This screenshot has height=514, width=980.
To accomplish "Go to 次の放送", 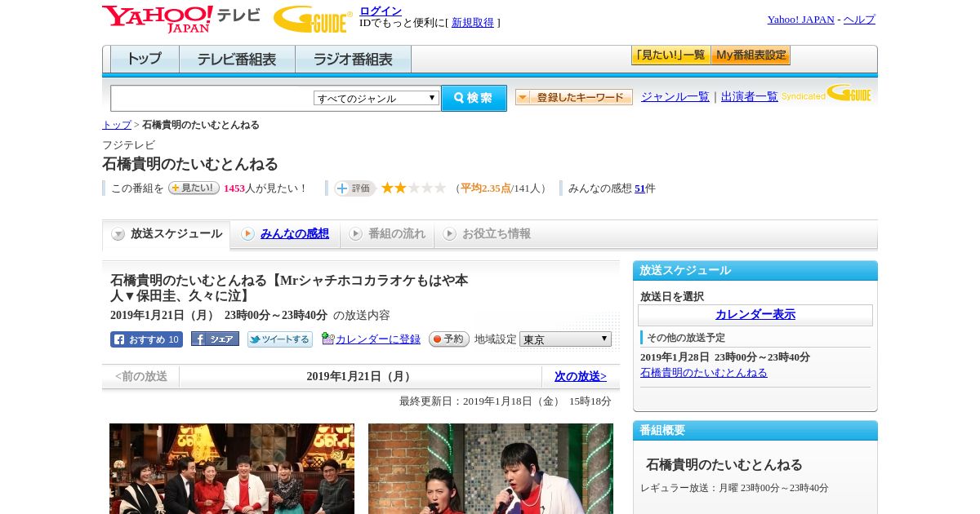I will coord(581,376).
